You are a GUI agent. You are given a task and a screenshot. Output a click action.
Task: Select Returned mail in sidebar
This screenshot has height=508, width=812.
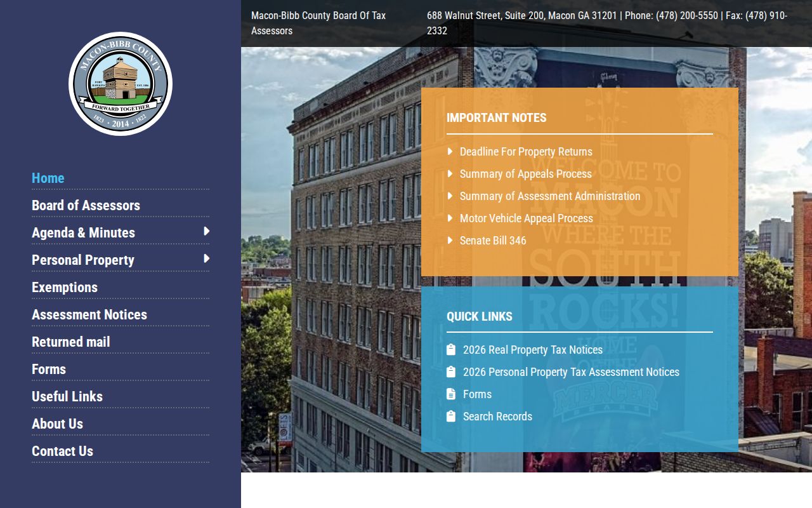click(71, 342)
